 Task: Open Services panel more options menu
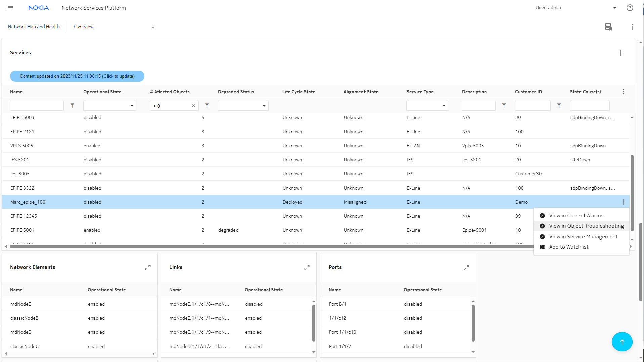(620, 53)
